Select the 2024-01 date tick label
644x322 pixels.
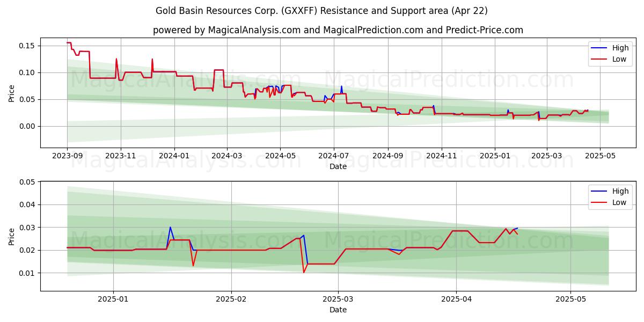(174, 156)
